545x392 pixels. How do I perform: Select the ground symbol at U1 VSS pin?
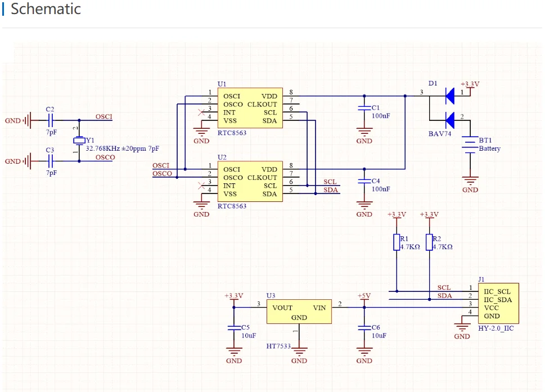(201, 132)
